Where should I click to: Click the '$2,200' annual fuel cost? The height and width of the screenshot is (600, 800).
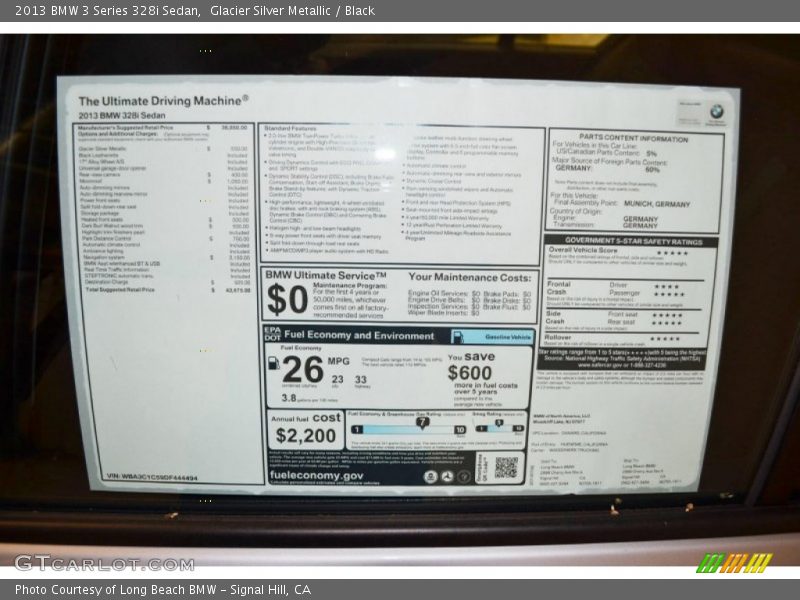tap(306, 436)
